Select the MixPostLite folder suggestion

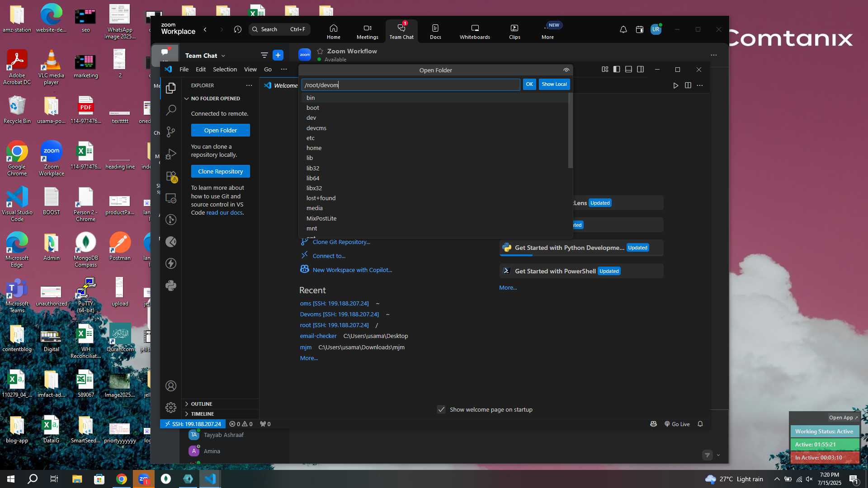434,218
